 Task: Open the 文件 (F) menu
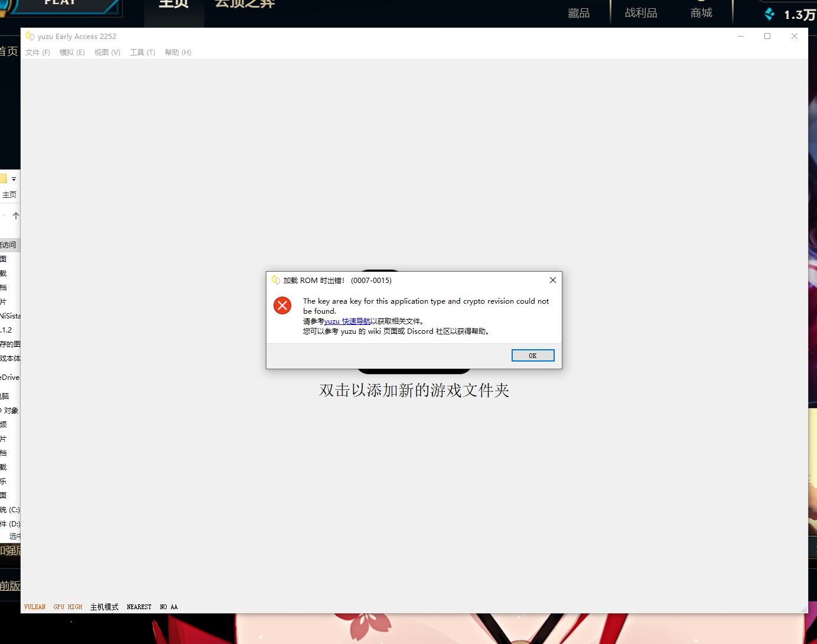coord(38,53)
